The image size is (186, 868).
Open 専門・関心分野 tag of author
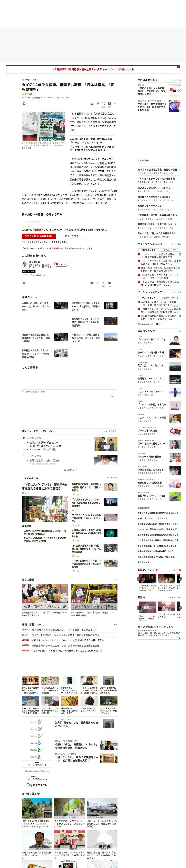pos(29,272)
